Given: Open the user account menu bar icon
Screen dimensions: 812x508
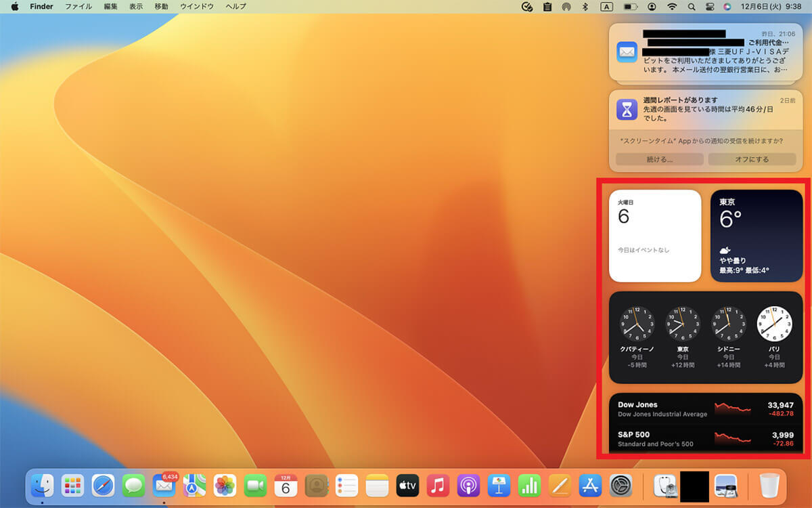Looking at the screenshot, I should (652, 6).
